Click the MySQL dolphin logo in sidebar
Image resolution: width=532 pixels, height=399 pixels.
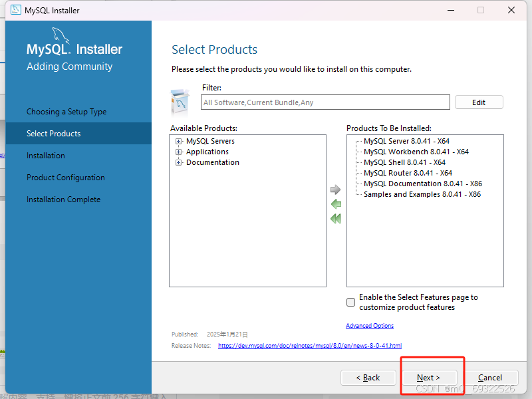(x=61, y=35)
